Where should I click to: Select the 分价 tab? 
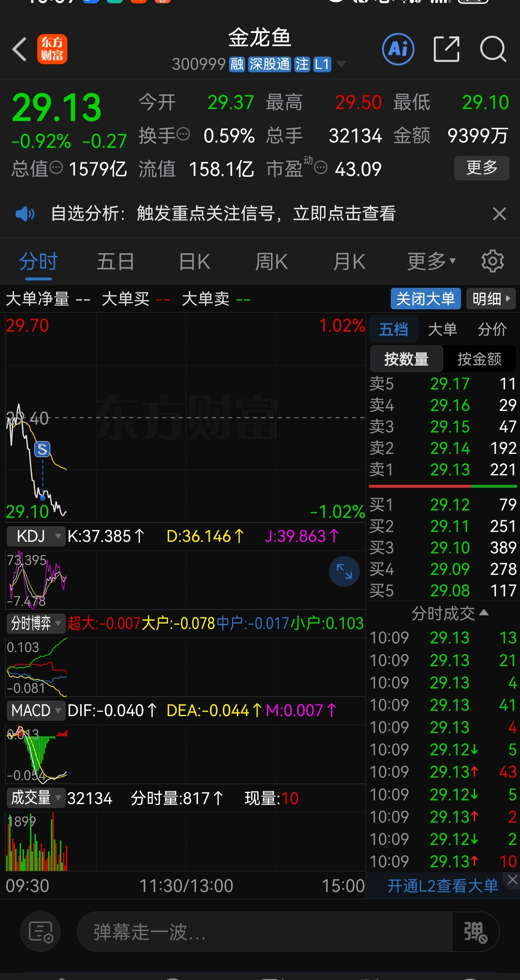(492, 329)
